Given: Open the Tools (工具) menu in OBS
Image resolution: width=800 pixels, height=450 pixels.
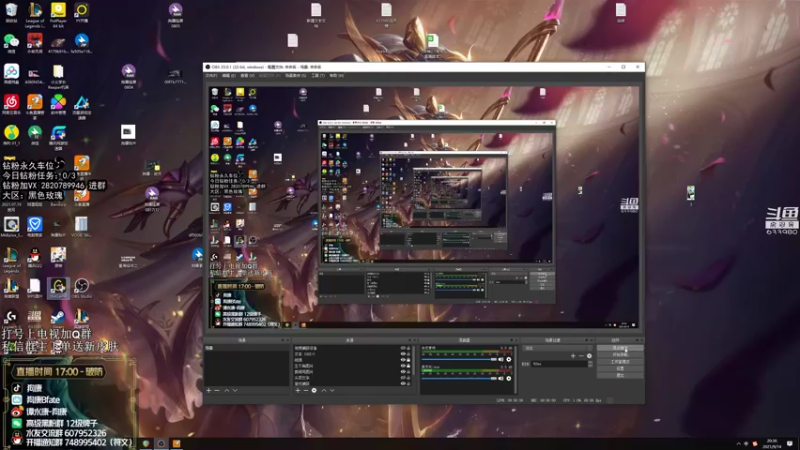Looking at the screenshot, I should [x=318, y=76].
